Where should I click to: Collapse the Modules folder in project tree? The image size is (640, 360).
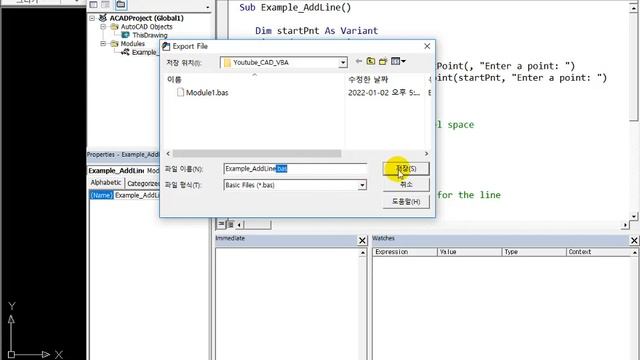103,43
